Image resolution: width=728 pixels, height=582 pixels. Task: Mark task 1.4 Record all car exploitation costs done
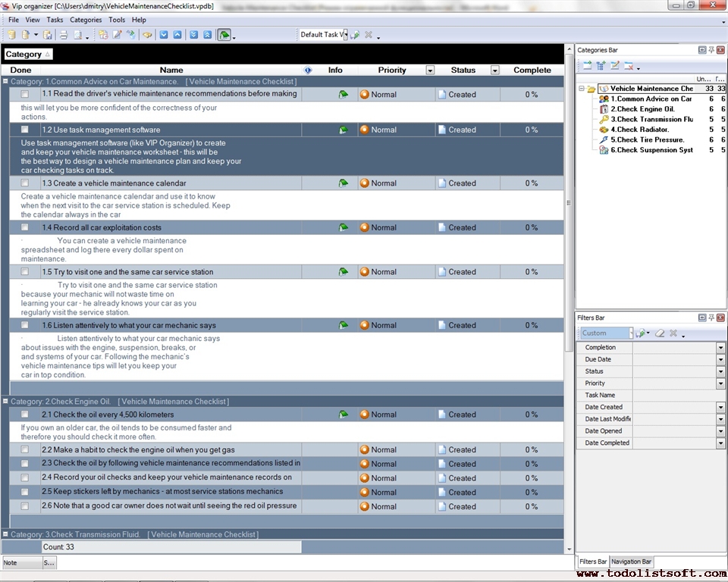click(x=25, y=227)
